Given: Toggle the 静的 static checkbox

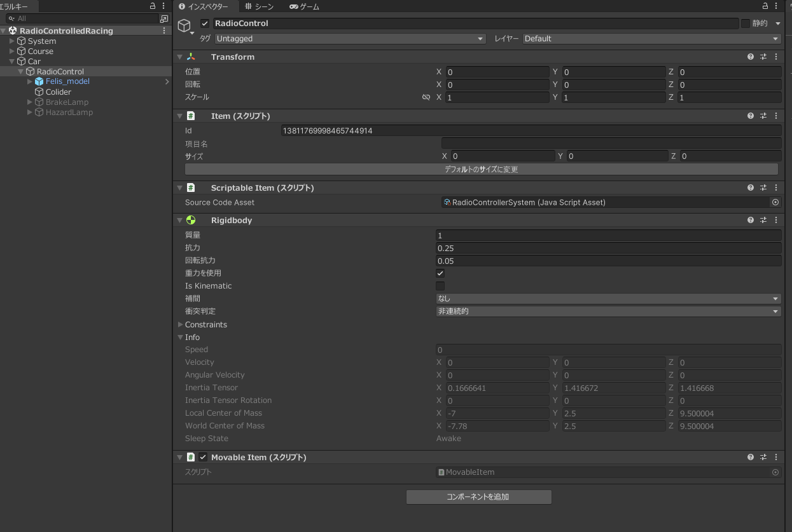Looking at the screenshot, I should point(745,24).
